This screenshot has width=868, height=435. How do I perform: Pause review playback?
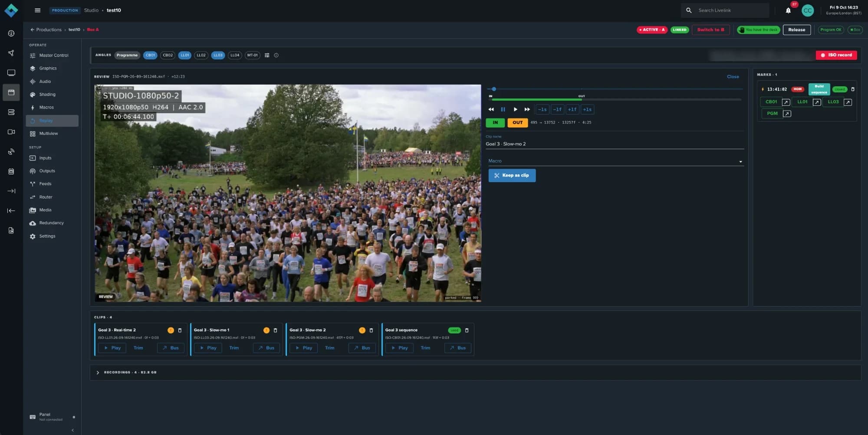(503, 110)
